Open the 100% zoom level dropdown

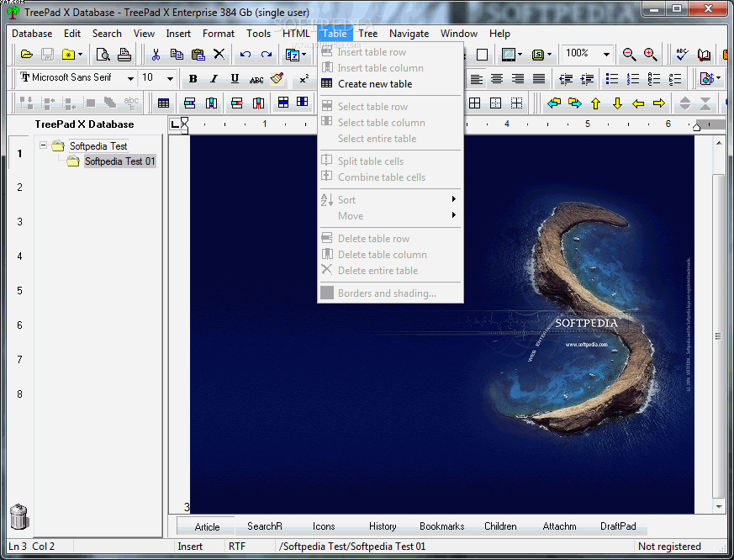click(606, 55)
